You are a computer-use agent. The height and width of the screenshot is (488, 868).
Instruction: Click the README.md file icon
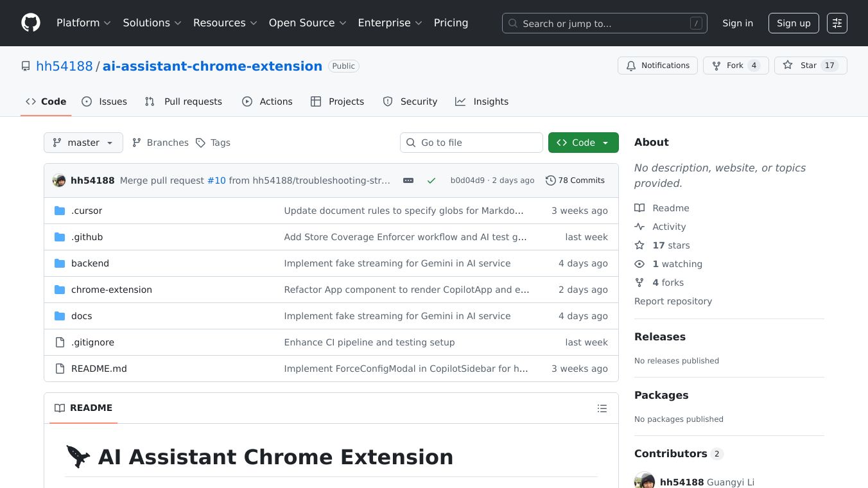pyautogui.click(x=58, y=369)
